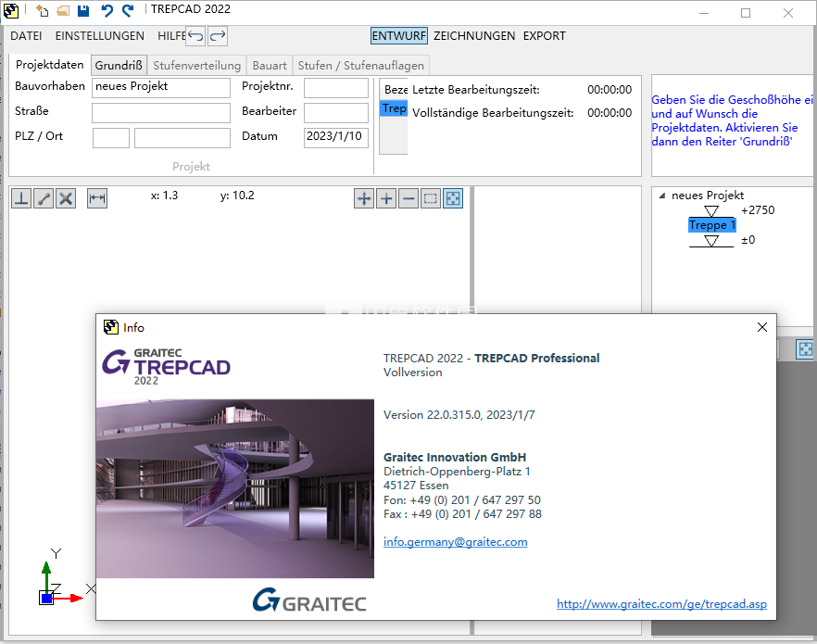Image resolution: width=817 pixels, height=644 pixels.
Task: Select the zoom window rectangle icon
Action: [x=431, y=198]
